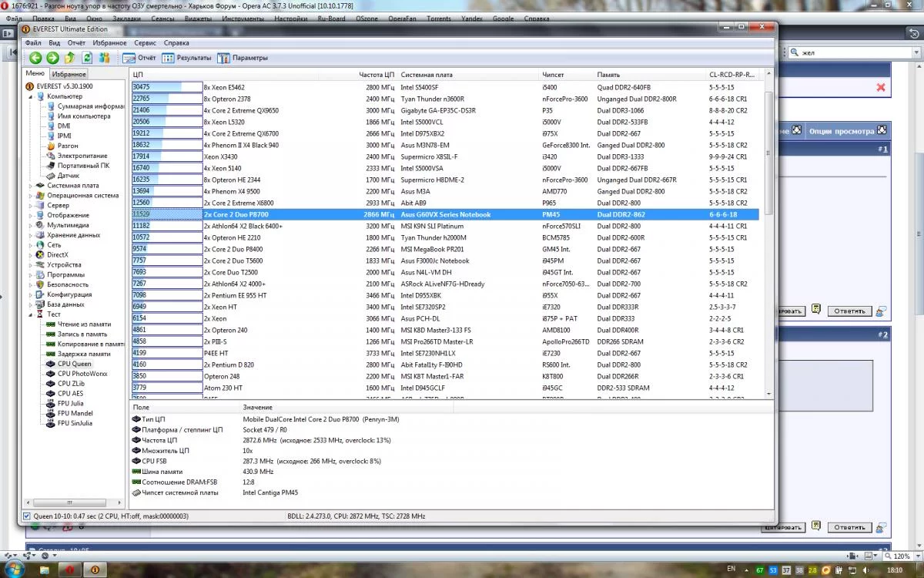Click the EVEREST icon in the taskbar
The height and width of the screenshot is (578, 924).
click(x=95, y=570)
